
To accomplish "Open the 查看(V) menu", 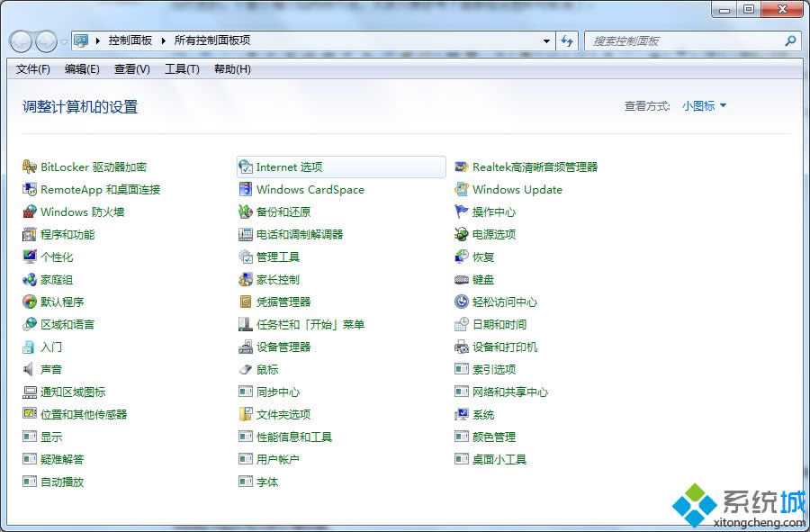I will [132, 69].
